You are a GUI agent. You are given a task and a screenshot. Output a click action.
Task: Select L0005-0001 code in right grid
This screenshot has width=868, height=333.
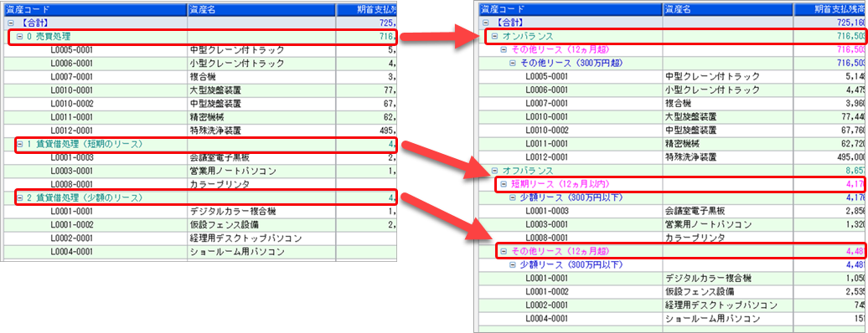(546, 76)
